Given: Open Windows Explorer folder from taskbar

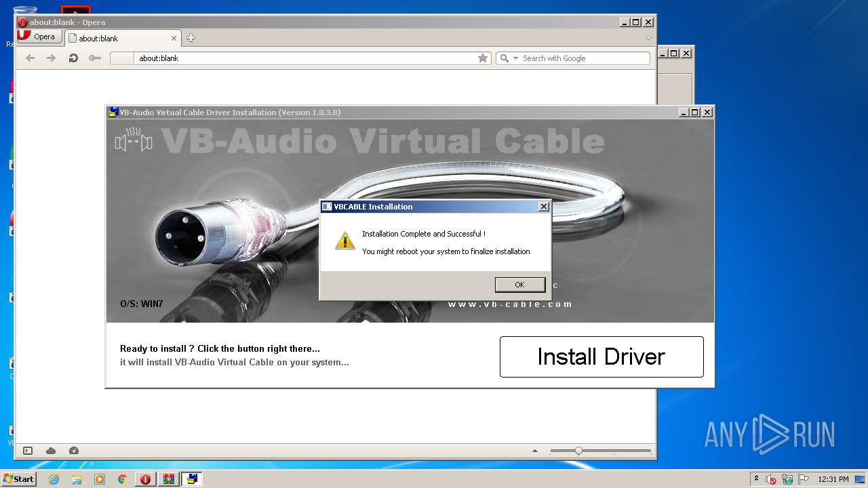Looking at the screenshot, I should [x=77, y=479].
